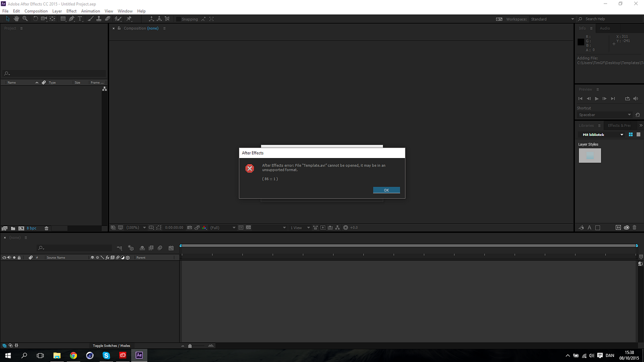Click the World Axis Mode icon

pos(159,19)
